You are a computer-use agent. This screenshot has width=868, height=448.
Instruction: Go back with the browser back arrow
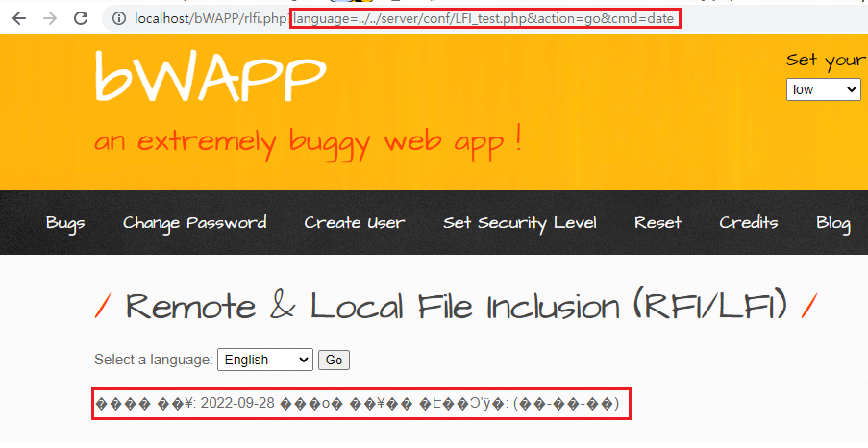tap(19, 18)
